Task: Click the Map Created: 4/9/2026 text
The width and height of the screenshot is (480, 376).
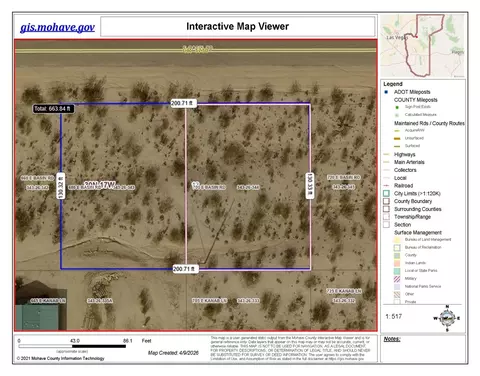Action: click(173, 353)
